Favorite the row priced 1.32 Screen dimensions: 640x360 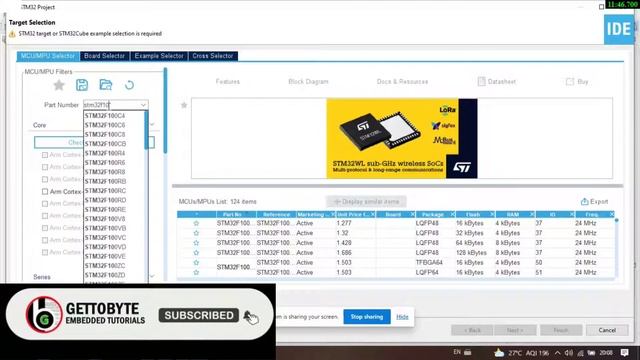pos(196,233)
